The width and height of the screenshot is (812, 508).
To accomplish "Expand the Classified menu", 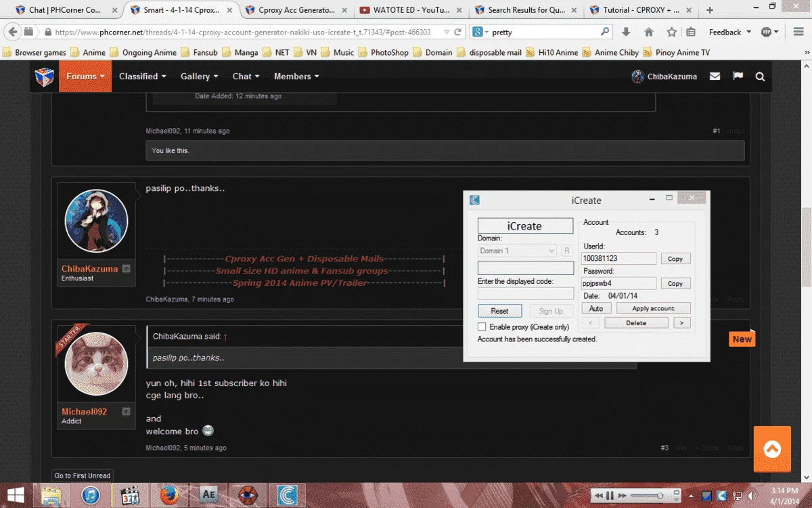I will pyautogui.click(x=143, y=77).
